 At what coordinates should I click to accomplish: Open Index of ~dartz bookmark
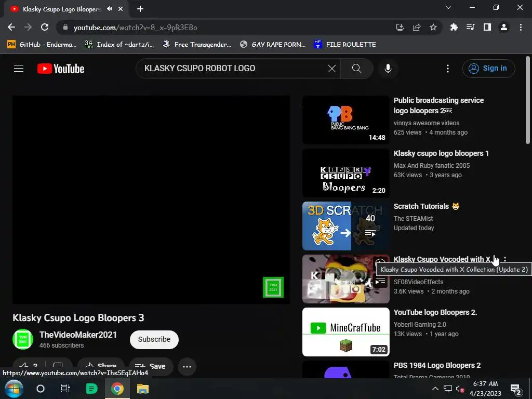point(119,45)
